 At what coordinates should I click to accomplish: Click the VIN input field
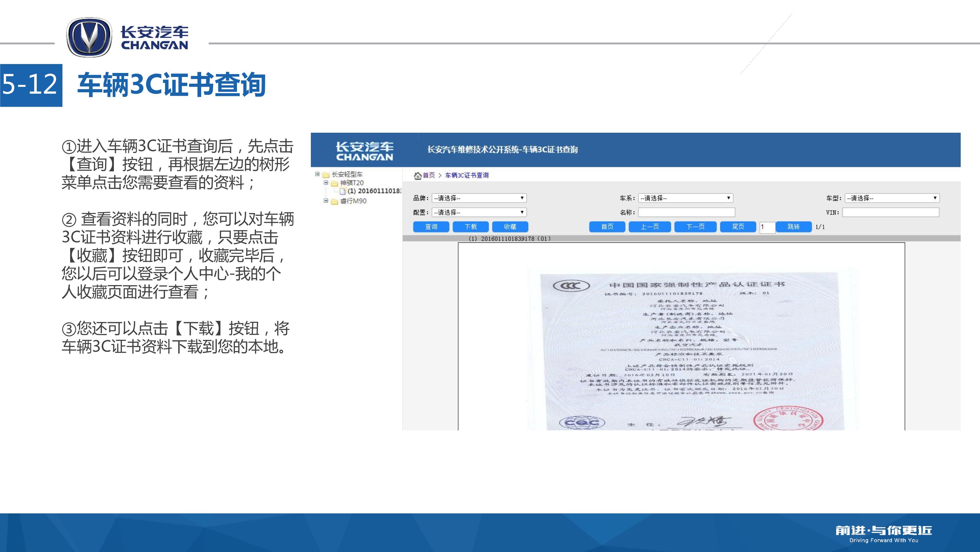point(891,212)
